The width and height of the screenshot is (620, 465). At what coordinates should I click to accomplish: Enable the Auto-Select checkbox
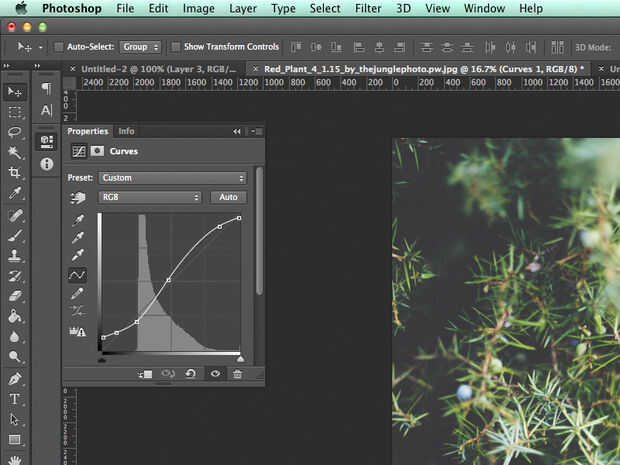[x=59, y=47]
